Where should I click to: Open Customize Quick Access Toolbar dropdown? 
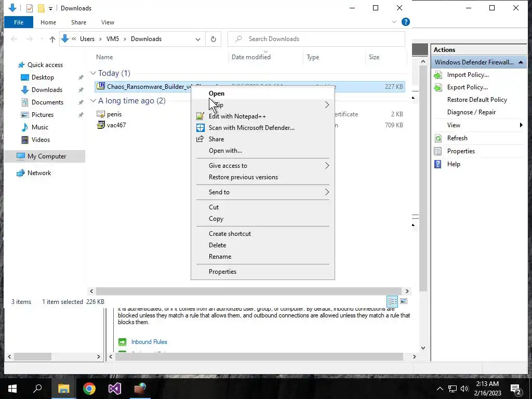[50, 9]
